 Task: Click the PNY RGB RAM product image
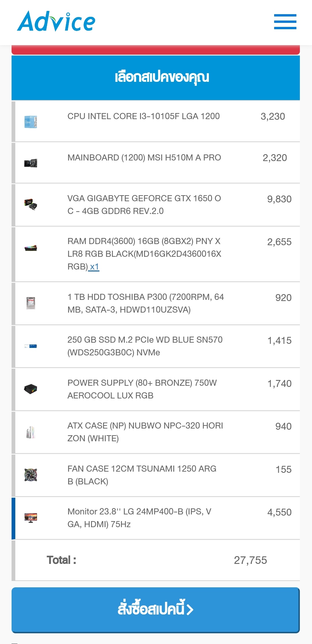31,248
